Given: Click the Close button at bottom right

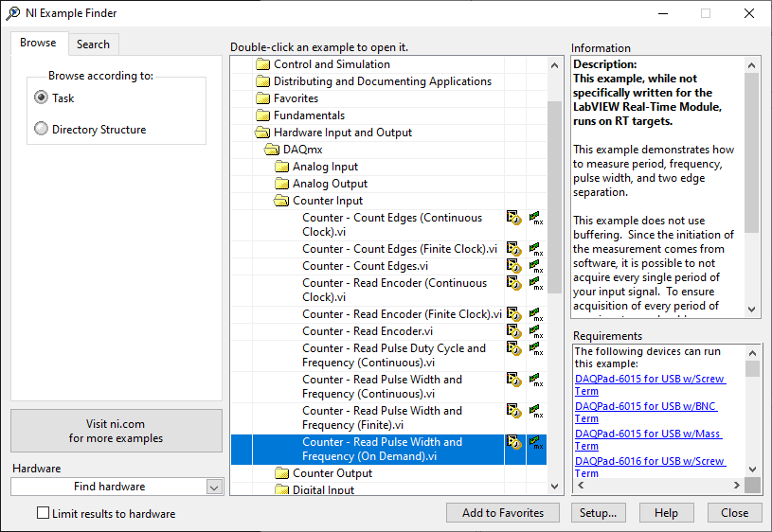Looking at the screenshot, I should [734, 513].
